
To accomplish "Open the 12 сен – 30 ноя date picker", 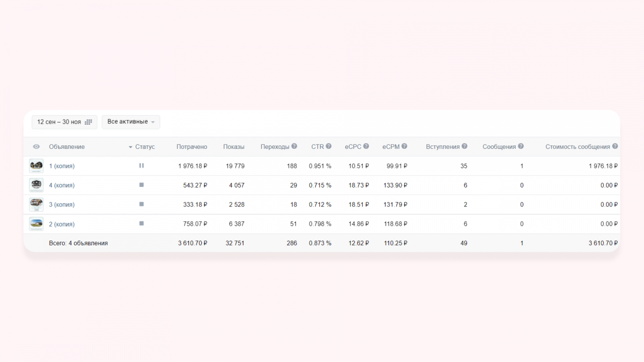I will (x=64, y=122).
